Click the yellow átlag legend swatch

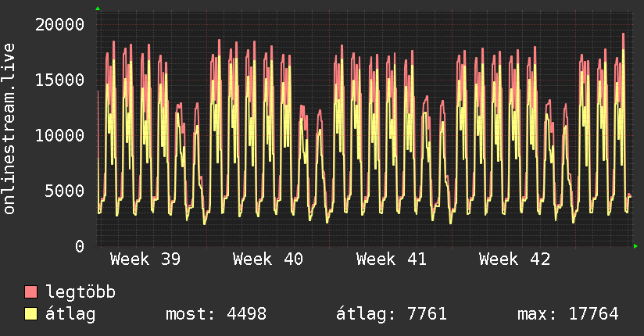[30, 314]
